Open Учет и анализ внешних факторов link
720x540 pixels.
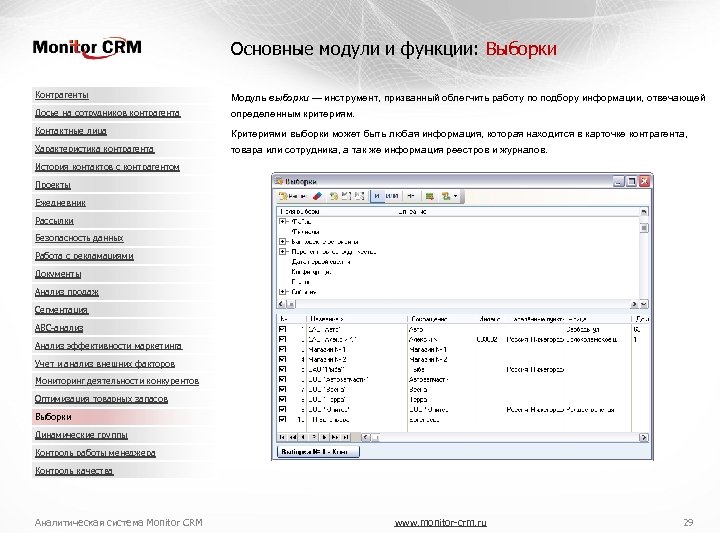pyautogui.click(x=105, y=364)
